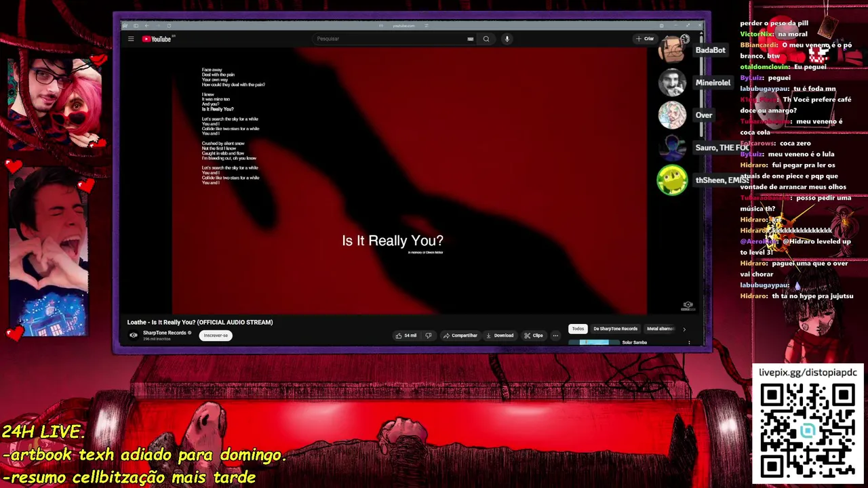The width and height of the screenshot is (868, 488).
Task: Open the Criar create button
Action: point(645,39)
